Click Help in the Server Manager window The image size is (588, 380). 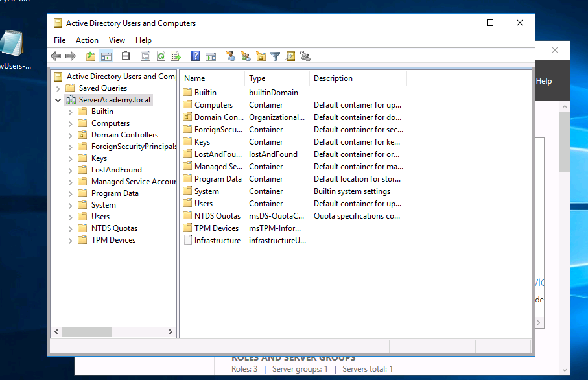point(544,81)
